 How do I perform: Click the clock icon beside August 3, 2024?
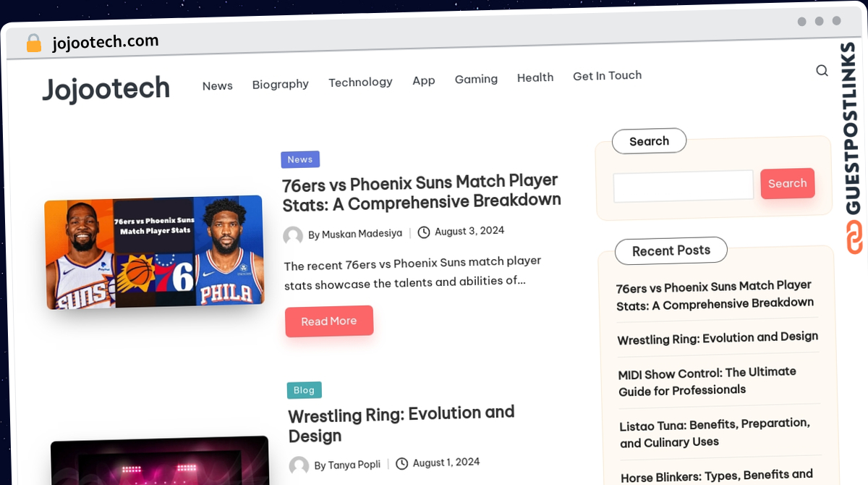coord(424,232)
